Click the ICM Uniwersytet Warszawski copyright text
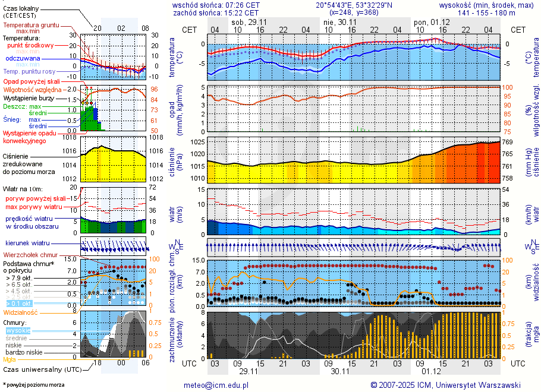 pos(445,385)
